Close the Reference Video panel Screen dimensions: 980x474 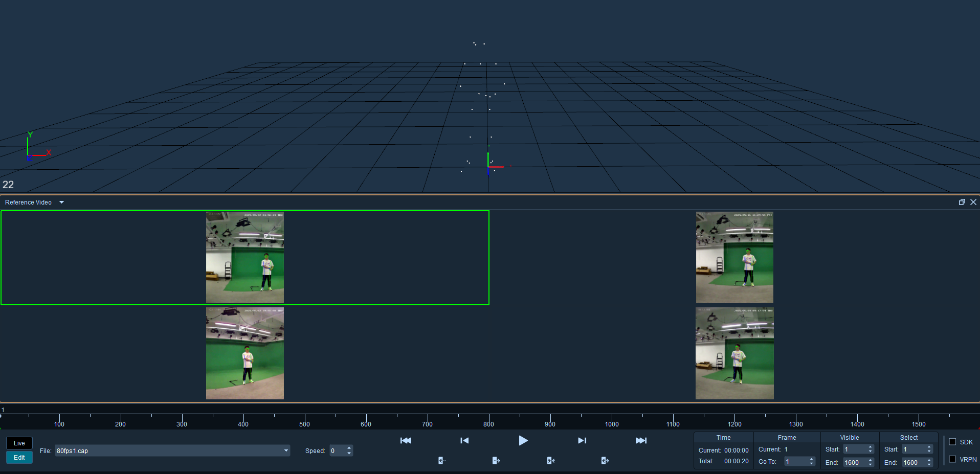[x=973, y=202]
